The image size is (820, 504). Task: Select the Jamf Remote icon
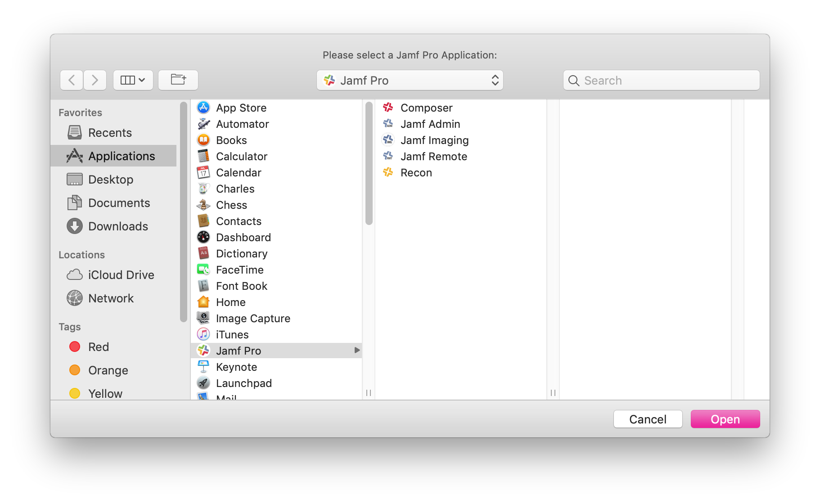pyautogui.click(x=388, y=156)
